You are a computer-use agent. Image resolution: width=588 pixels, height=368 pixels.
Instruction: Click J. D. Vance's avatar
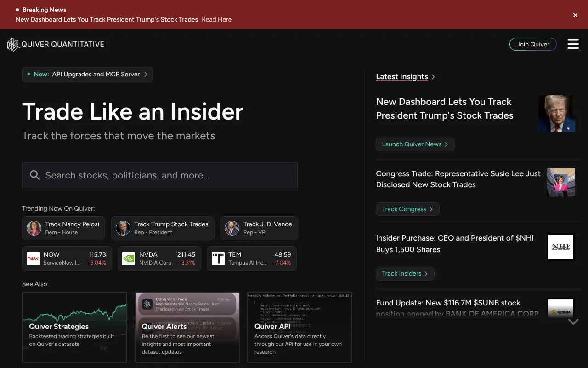(x=232, y=228)
